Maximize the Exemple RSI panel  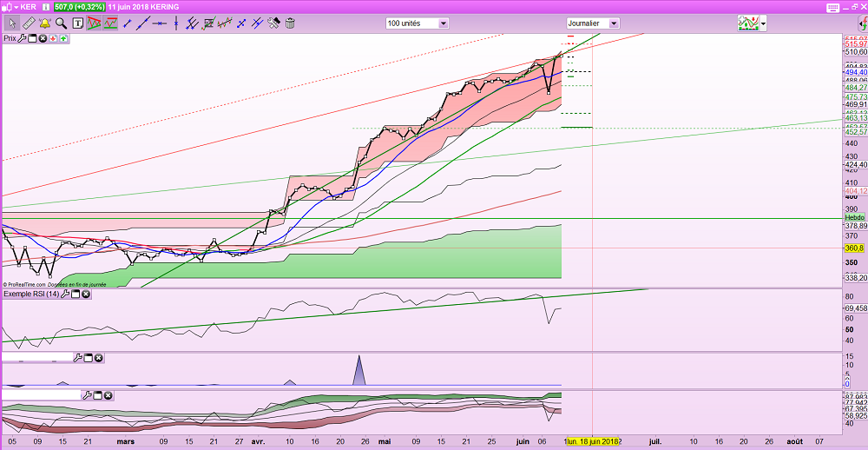76,294
